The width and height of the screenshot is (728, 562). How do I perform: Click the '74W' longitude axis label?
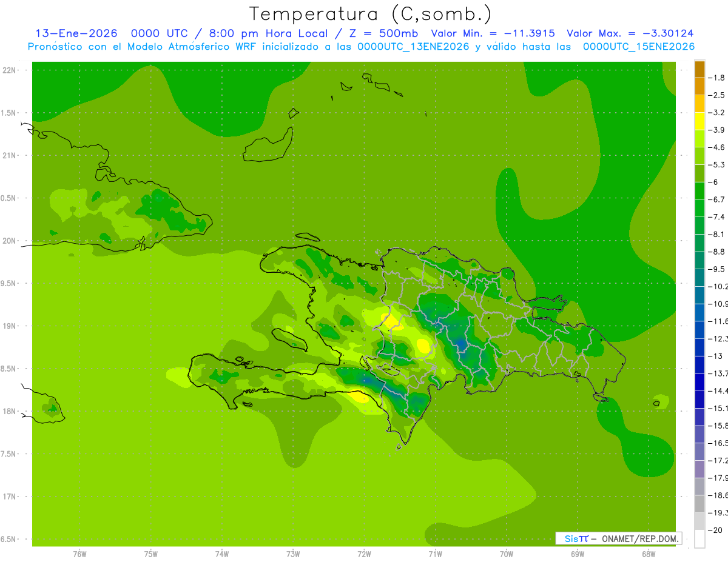point(222,554)
